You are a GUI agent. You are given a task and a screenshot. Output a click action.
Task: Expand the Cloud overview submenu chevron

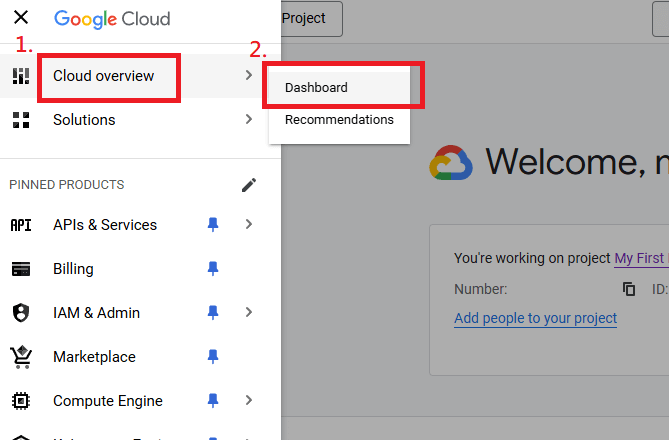(x=249, y=76)
